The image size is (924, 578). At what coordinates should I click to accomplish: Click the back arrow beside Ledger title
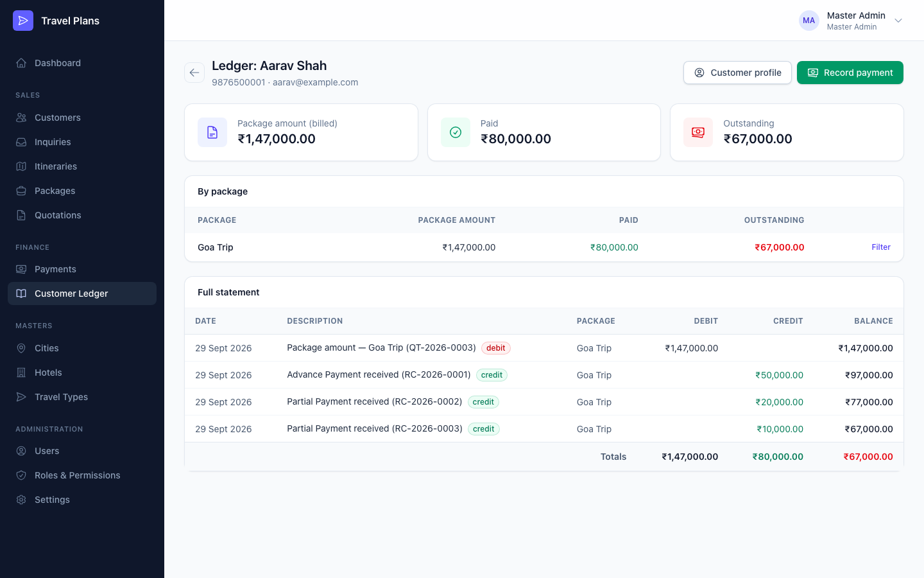coord(194,73)
